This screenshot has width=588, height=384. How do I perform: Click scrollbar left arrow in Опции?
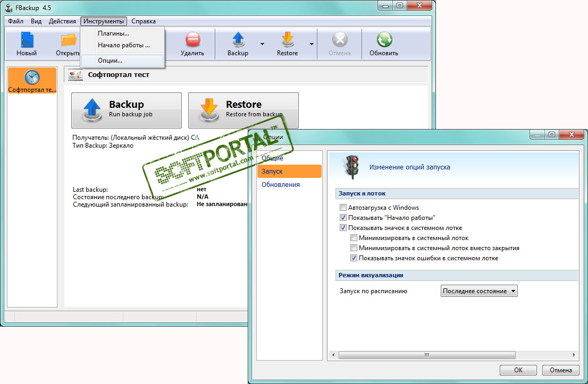coord(334,355)
